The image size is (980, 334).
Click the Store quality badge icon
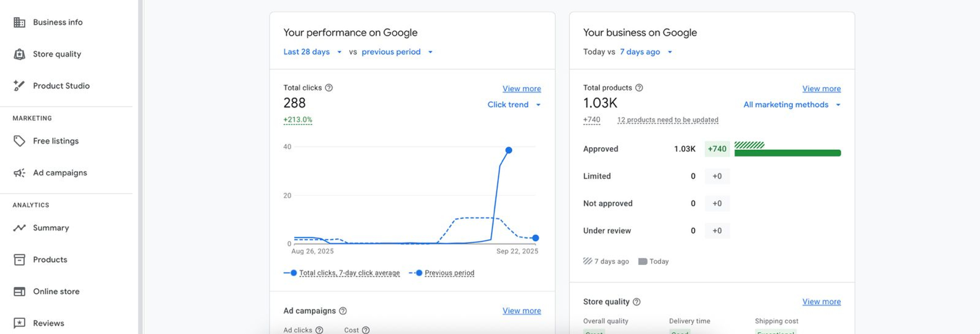(x=19, y=54)
